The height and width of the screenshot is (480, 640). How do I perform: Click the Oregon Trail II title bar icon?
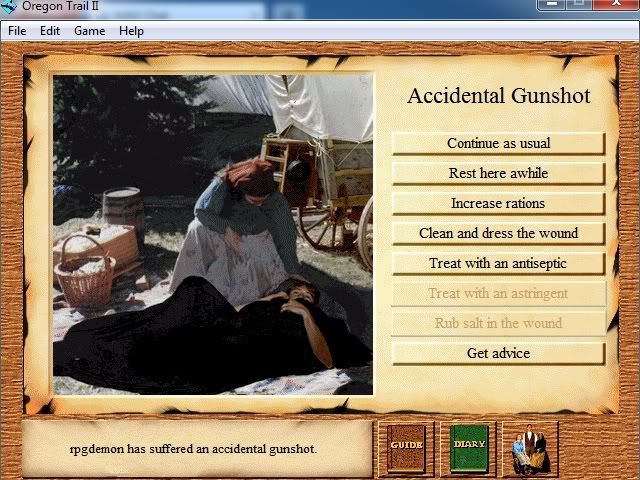(x=9, y=6)
